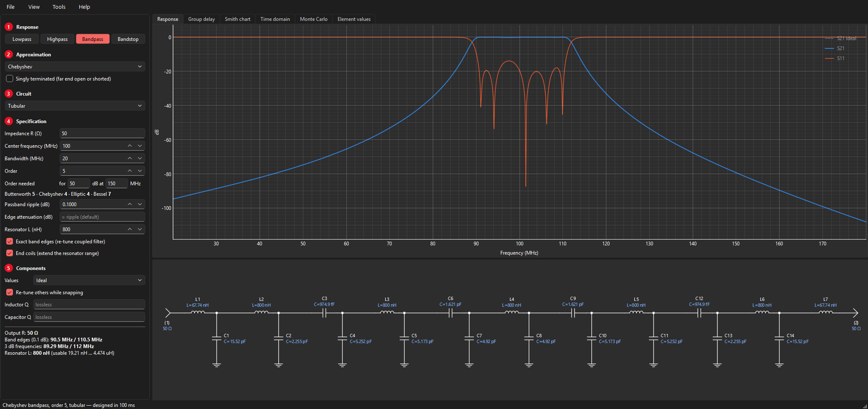Screen dimensions: 868x409
Task: Switch to the Smith chart tab
Action: 237,19
